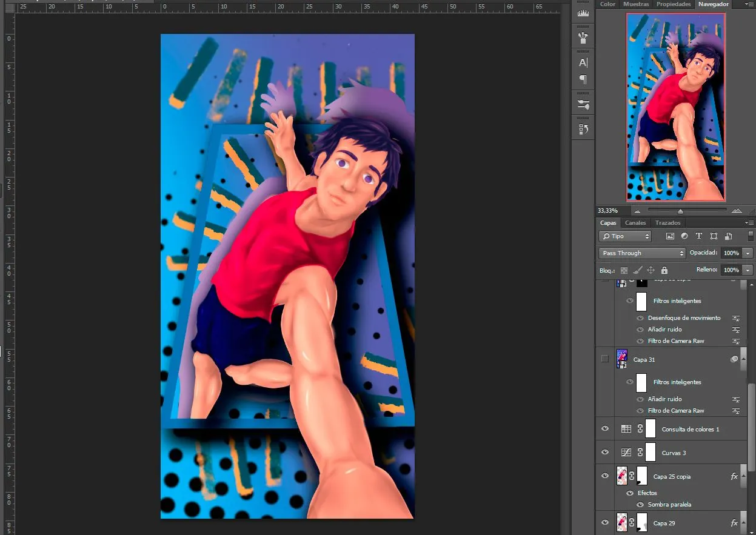Open the Opacidad slider dropdown arrow
The height and width of the screenshot is (535, 756).
748,253
